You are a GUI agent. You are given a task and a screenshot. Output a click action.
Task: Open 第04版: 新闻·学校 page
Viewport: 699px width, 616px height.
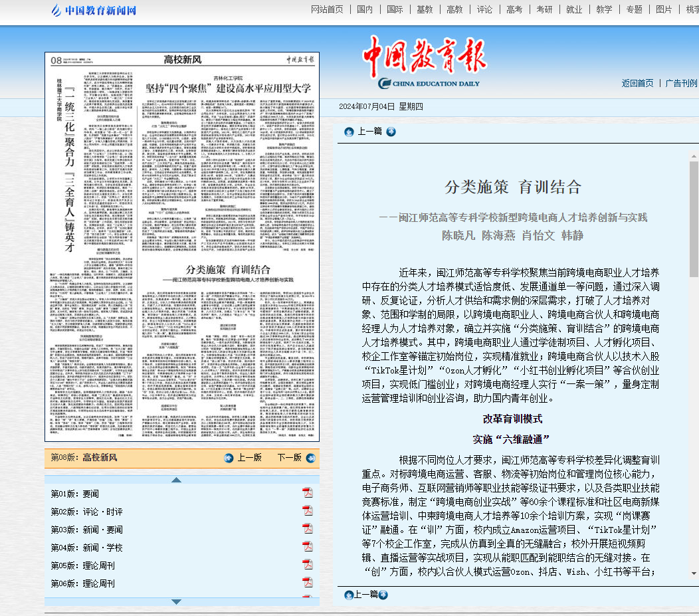(86, 548)
